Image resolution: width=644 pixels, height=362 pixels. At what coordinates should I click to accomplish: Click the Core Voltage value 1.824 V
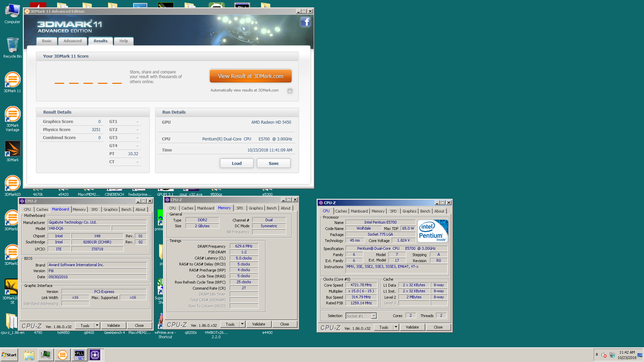click(x=404, y=240)
